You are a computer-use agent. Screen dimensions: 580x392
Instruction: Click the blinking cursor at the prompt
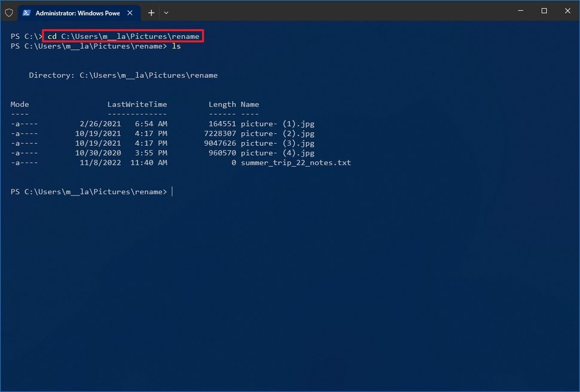172,191
